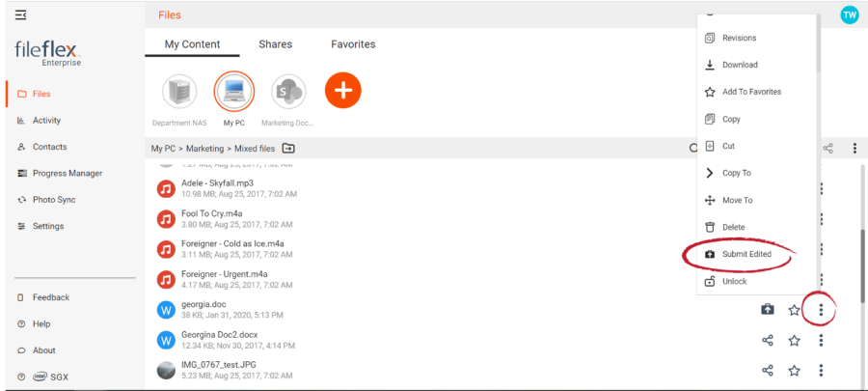The image size is (868, 391).
Task: Add a new content source with orange plus
Action: click(x=343, y=90)
